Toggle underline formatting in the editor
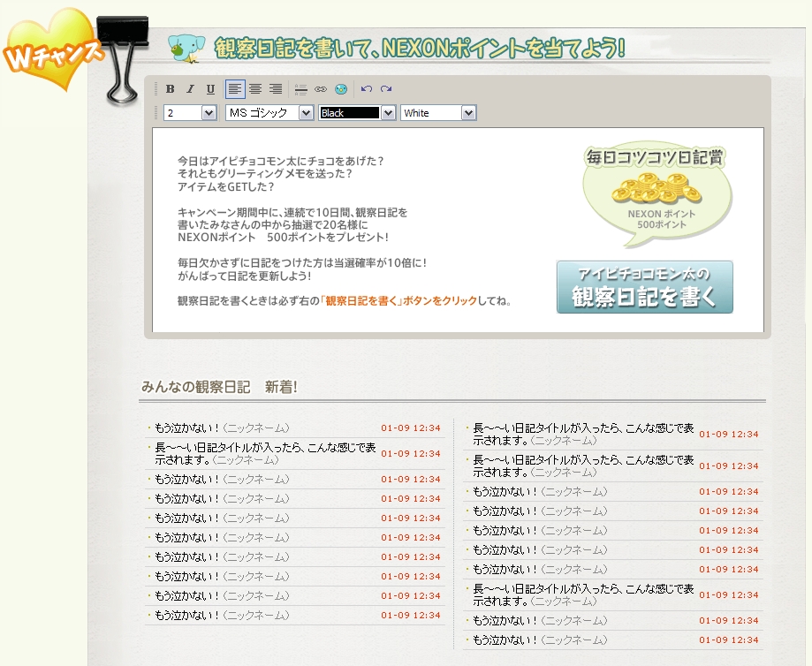812x666 pixels. pyautogui.click(x=210, y=89)
